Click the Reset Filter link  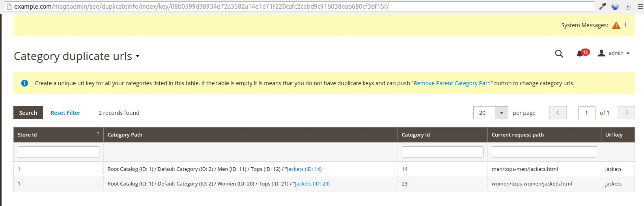(65, 113)
